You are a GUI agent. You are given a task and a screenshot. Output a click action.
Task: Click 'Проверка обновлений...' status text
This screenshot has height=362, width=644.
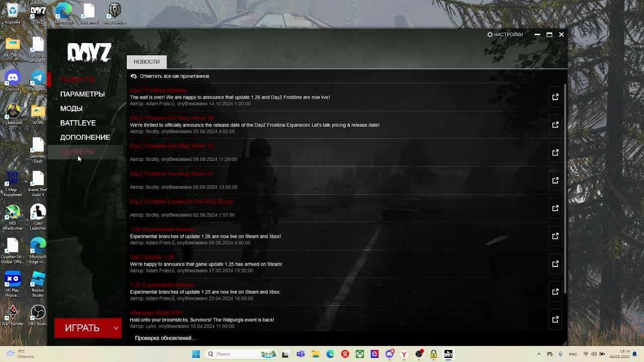point(166,338)
